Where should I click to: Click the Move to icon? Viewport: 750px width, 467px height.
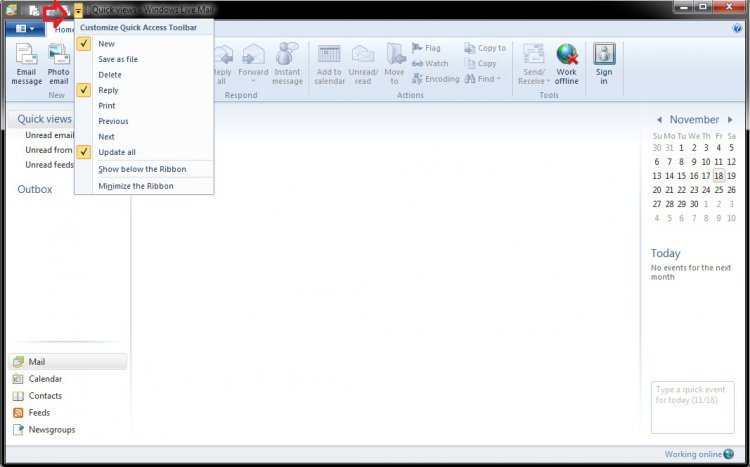(395, 64)
